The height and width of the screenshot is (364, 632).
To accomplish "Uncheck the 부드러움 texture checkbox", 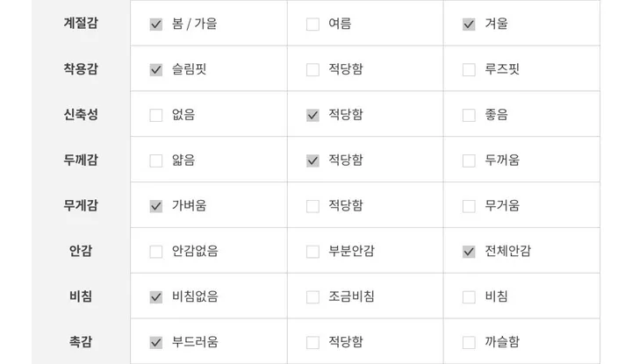I will 156,343.
